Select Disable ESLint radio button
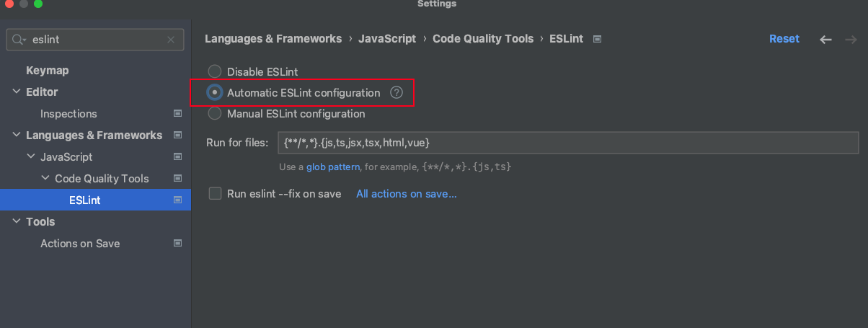This screenshot has height=328, width=868. click(215, 71)
